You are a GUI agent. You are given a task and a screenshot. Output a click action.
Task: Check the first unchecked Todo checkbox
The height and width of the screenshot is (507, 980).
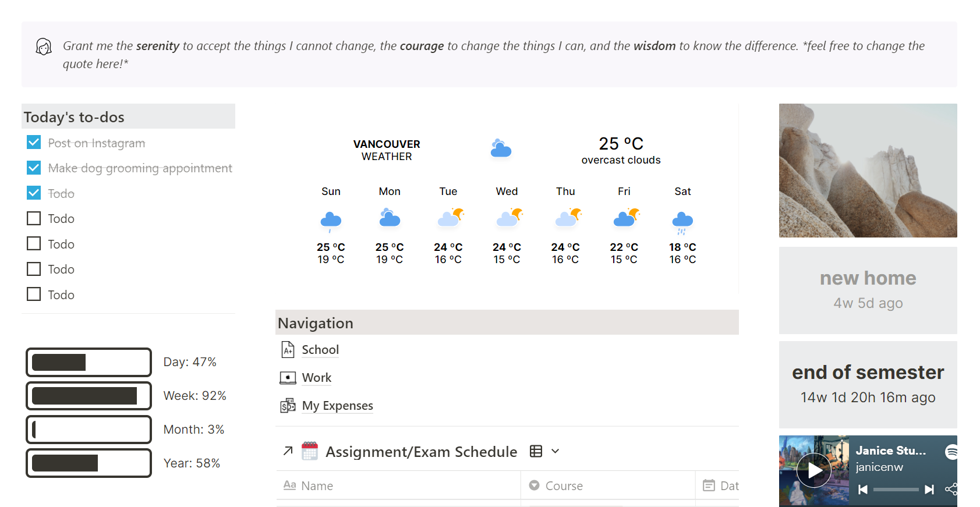tap(34, 218)
